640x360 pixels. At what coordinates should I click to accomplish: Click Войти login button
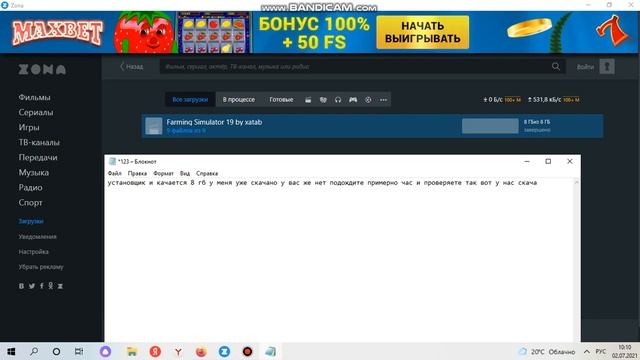(585, 67)
